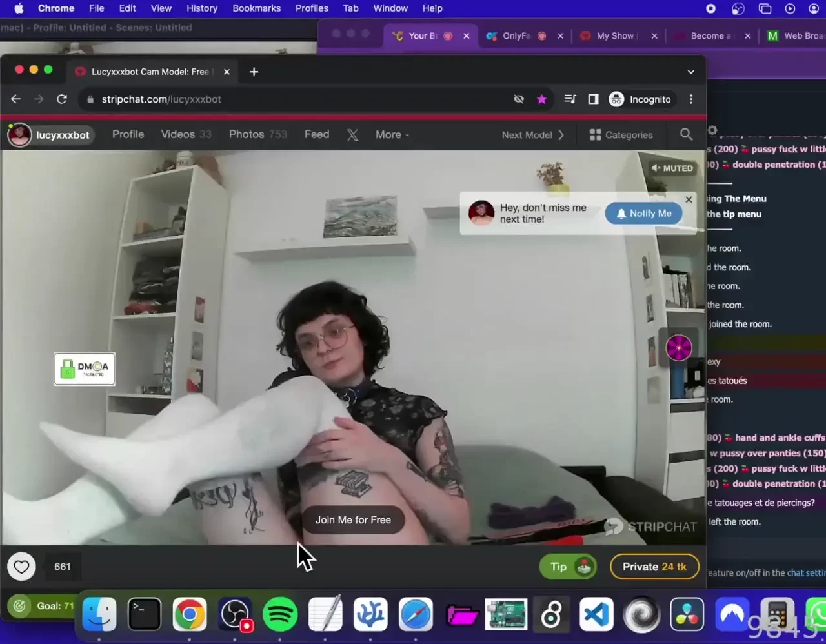826x644 pixels.
Task: Open Chrome from the dock
Action: (190, 614)
